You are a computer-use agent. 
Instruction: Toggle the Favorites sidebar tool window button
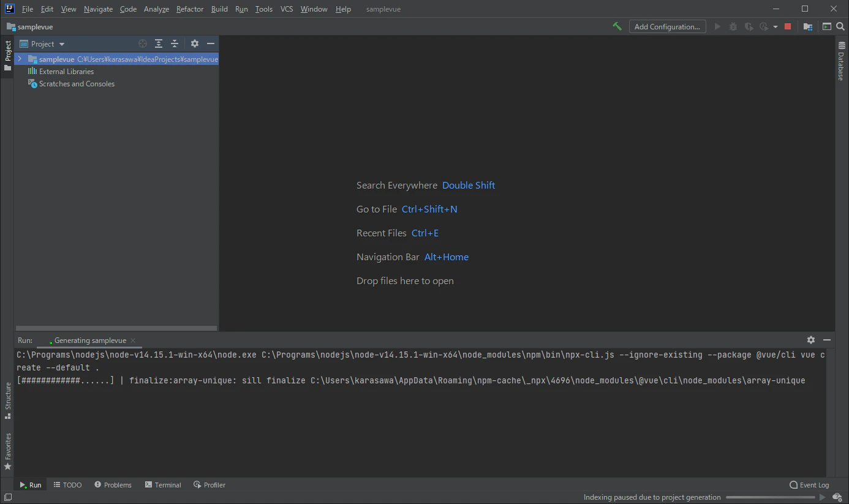[x=7, y=451]
